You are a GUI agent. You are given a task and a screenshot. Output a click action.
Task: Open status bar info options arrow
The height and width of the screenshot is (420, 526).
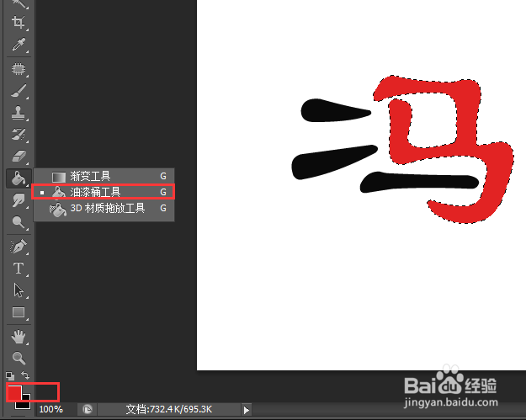247,410
